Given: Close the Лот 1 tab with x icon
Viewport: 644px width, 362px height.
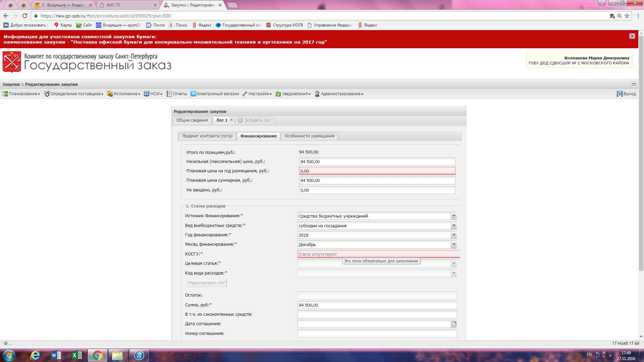Looking at the screenshot, I should click(x=231, y=120).
